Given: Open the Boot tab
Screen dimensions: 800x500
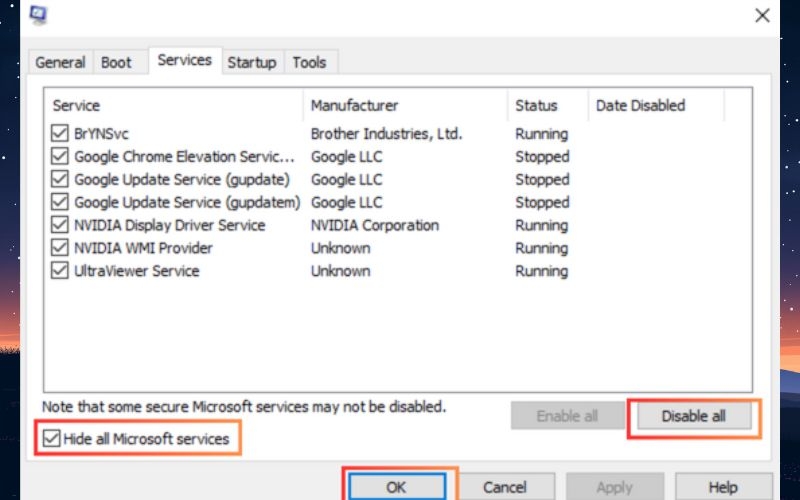Looking at the screenshot, I should [116, 62].
